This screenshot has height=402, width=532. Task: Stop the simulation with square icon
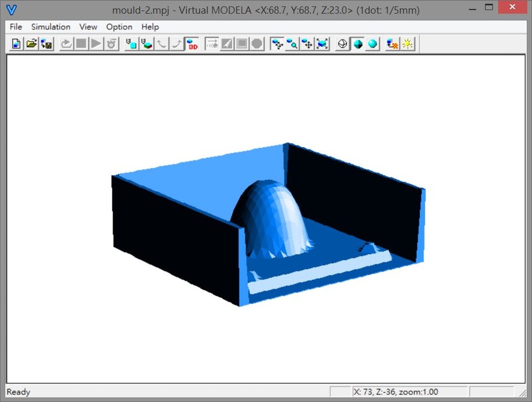[x=81, y=44]
